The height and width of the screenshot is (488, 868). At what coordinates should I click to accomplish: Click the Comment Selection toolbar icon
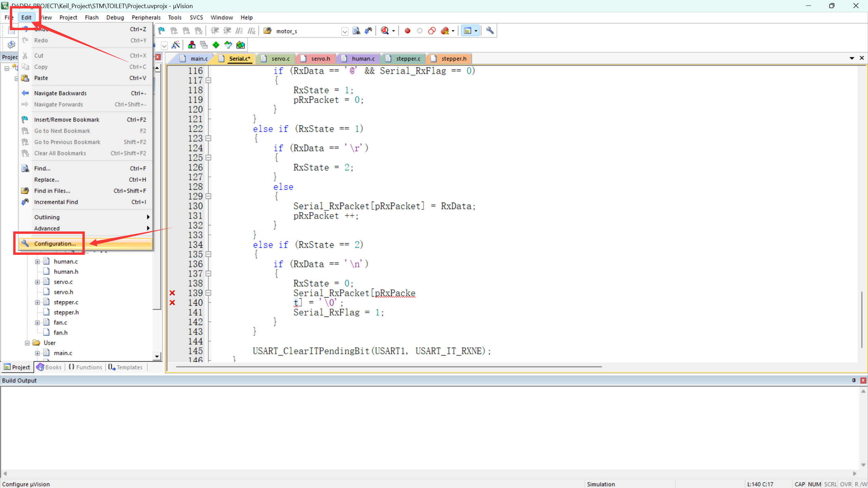pos(239,31)
